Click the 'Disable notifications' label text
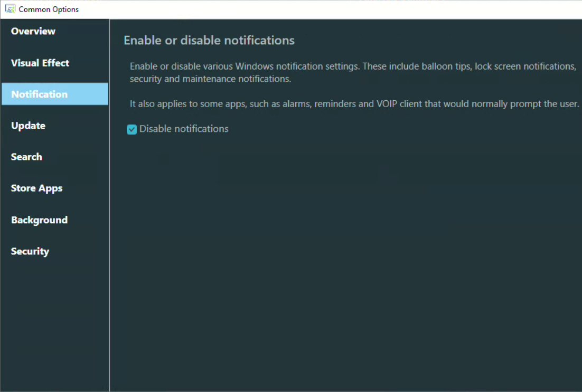This screenshot has width=582, height=392. pyautogui.click(x=184, y=129)
